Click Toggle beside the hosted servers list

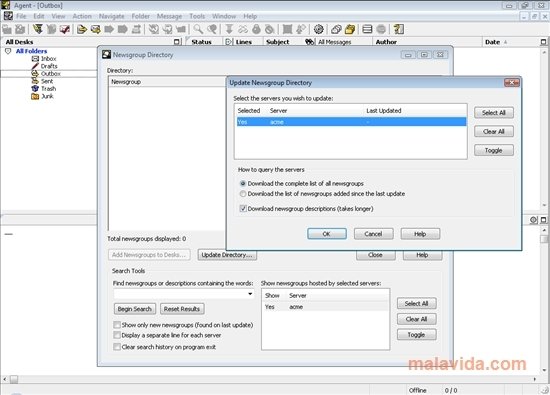tap(416, 335)
